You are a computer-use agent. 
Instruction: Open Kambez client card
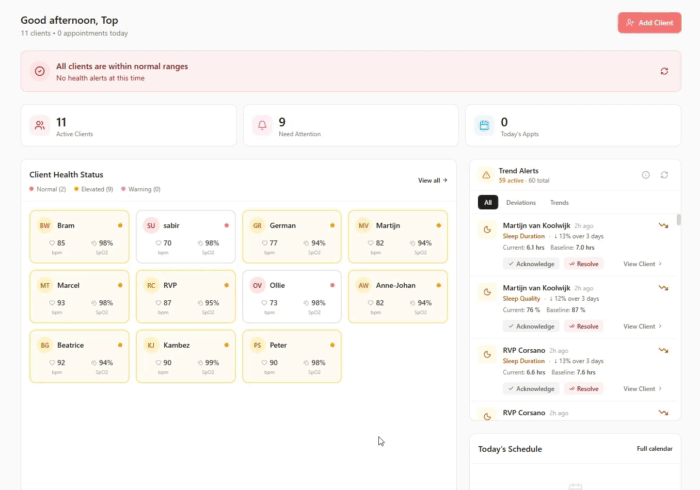tap(186, 357)
